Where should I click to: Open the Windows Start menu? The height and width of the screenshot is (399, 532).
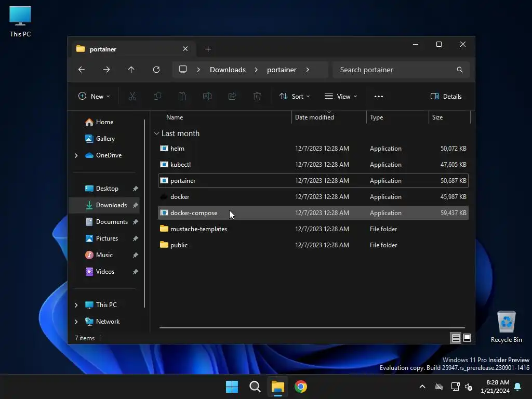[232, 387]
